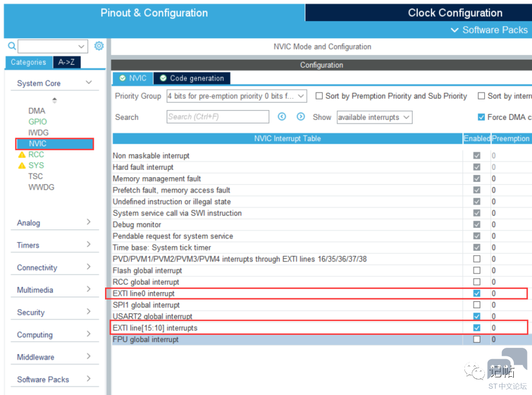Image resolution: width=532 pixels, height=395 pixels.
Task: Switch to the A->Z view button
Action: pos(66,62)
